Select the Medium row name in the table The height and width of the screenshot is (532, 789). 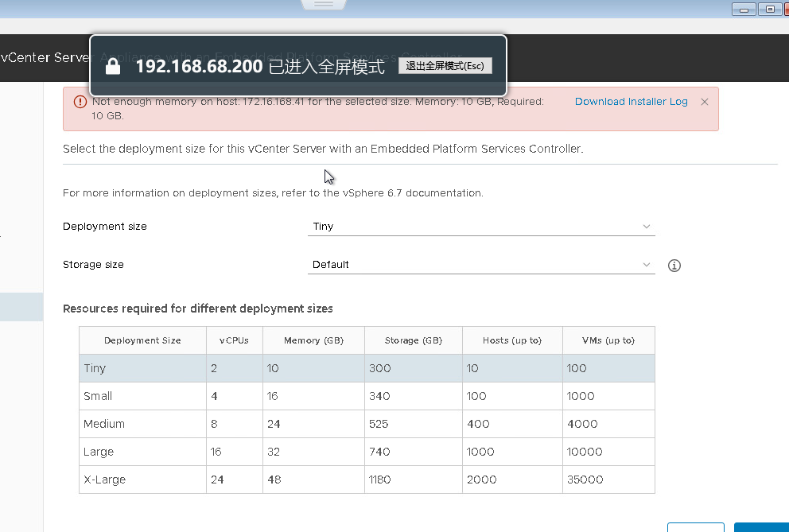[104, 424]
